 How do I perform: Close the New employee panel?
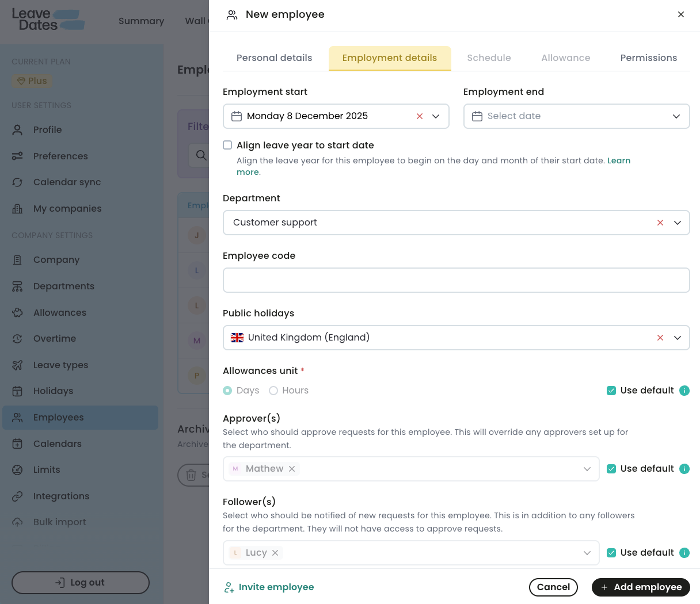[x=681, y=14]
